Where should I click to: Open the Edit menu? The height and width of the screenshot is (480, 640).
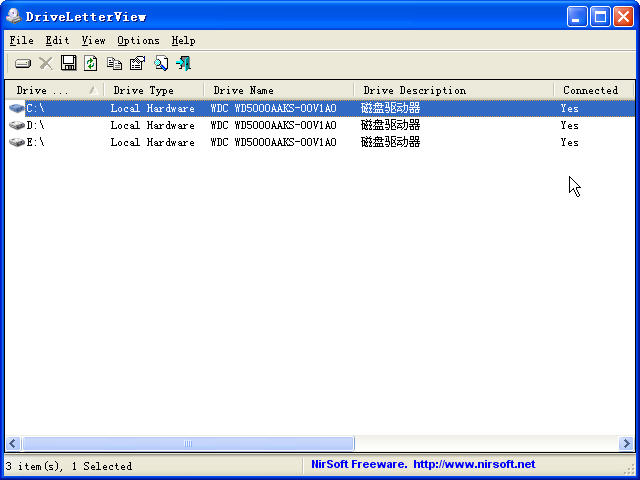[x=57, y=40]
